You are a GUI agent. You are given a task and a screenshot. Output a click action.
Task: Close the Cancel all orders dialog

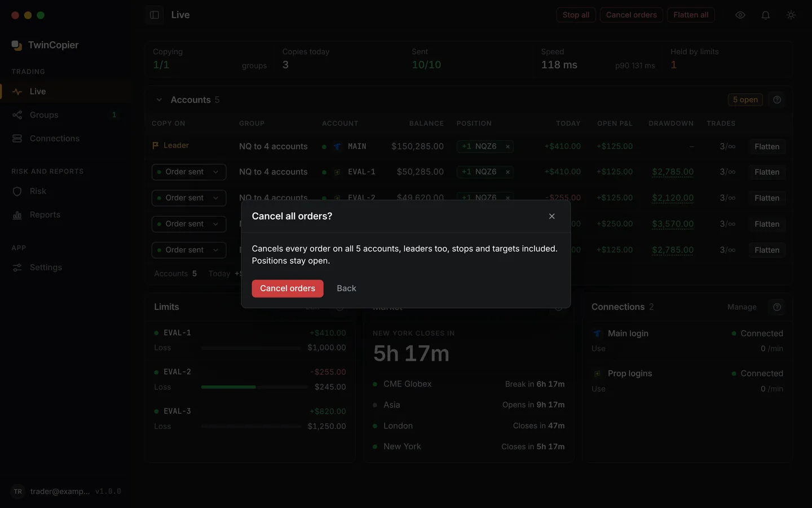(552, 216)
